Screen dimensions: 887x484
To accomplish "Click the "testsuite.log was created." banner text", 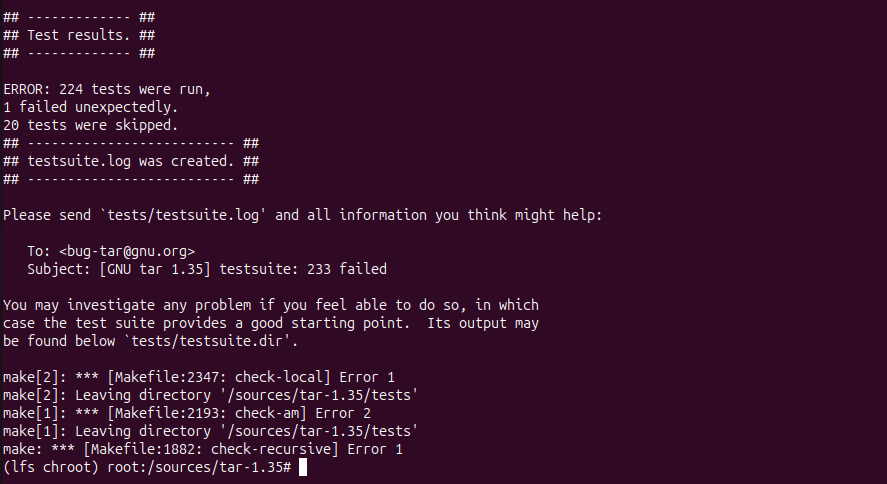I will tap(130, 161).
